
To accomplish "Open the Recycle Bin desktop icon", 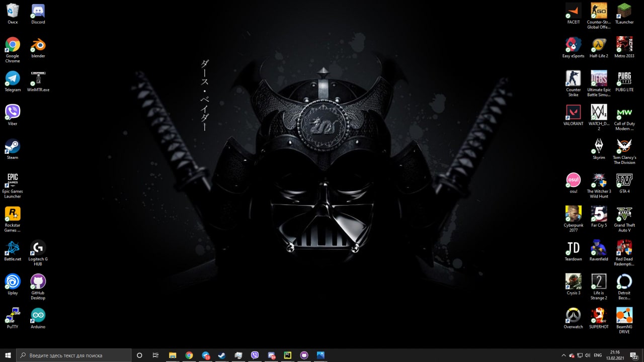I will 13,14.
